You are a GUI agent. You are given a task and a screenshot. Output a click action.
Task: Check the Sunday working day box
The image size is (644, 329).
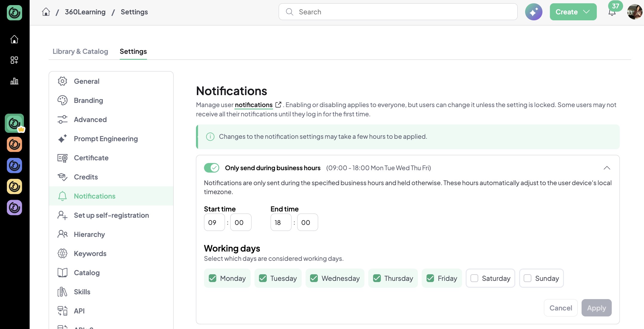pos(528,278)
